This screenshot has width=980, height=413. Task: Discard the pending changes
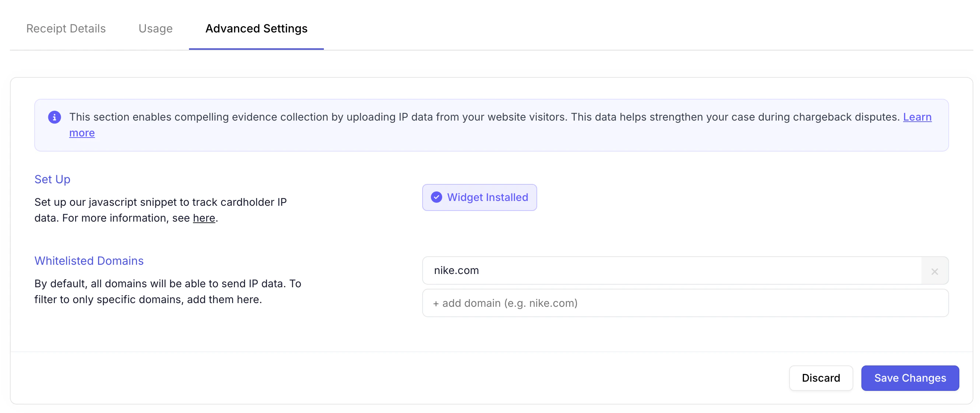pos(820,378)
